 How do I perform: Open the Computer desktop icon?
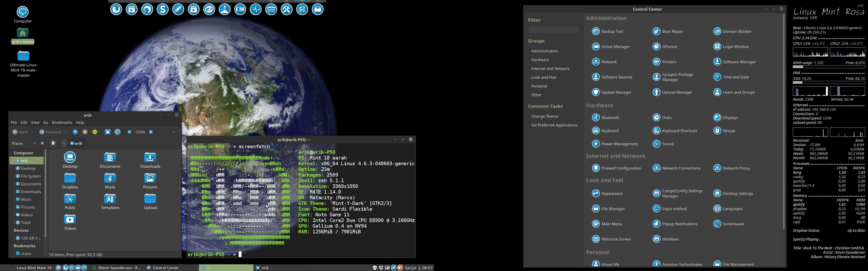click(x=22, y=15)
